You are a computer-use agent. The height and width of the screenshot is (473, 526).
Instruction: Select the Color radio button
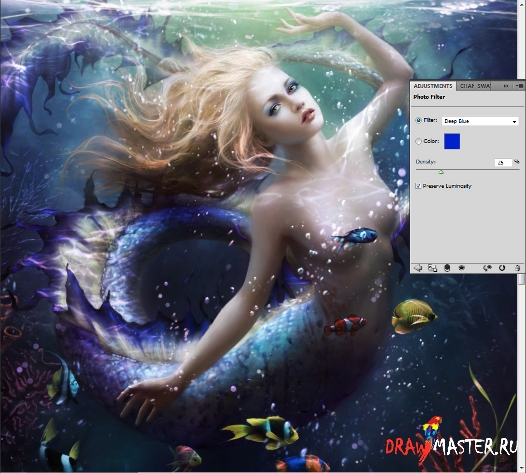418,142
